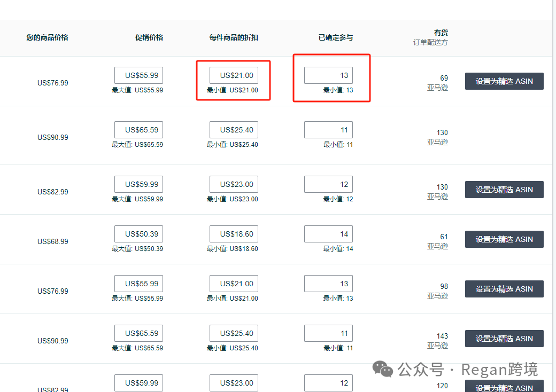Click the discount field showing US$23.00 in third row
This screenshot has width=556, height=392.
pyautogui.click(x=234, y=184)
